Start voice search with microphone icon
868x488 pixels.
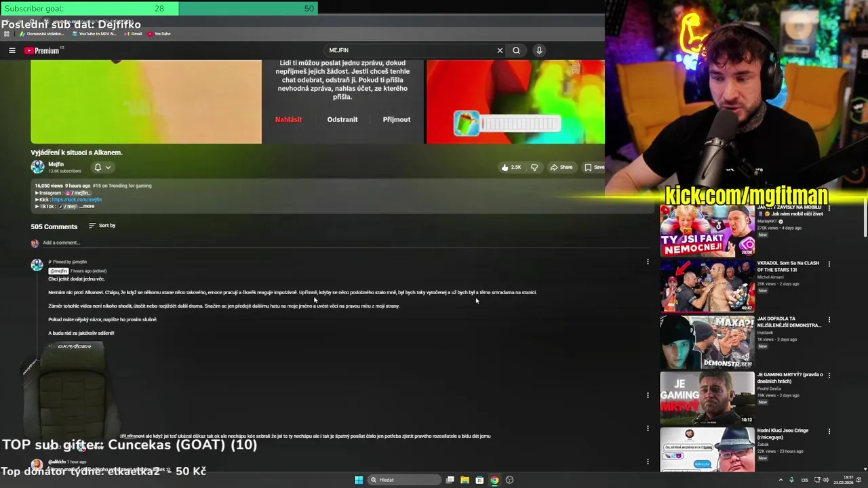pyautogui.click(x=539, y=50)
